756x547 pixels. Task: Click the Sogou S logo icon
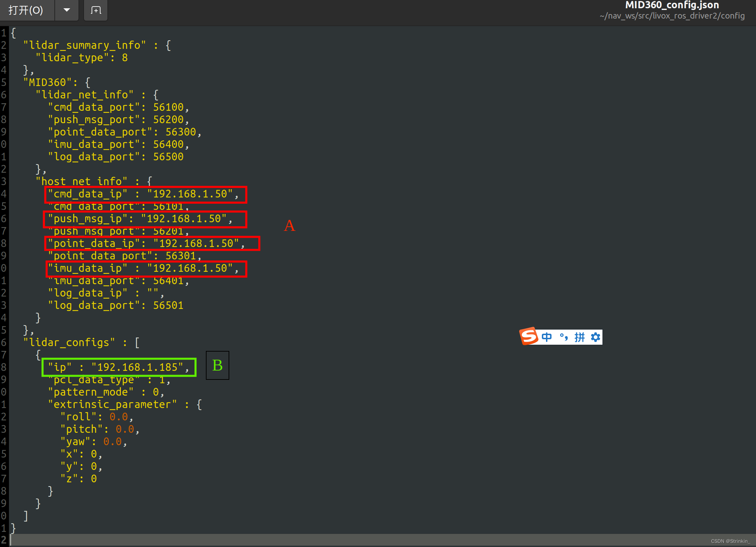coord(528,336)
